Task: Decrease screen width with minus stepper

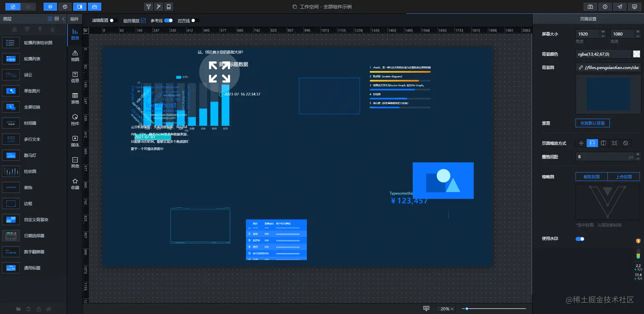Action: [x=603, y=36]
